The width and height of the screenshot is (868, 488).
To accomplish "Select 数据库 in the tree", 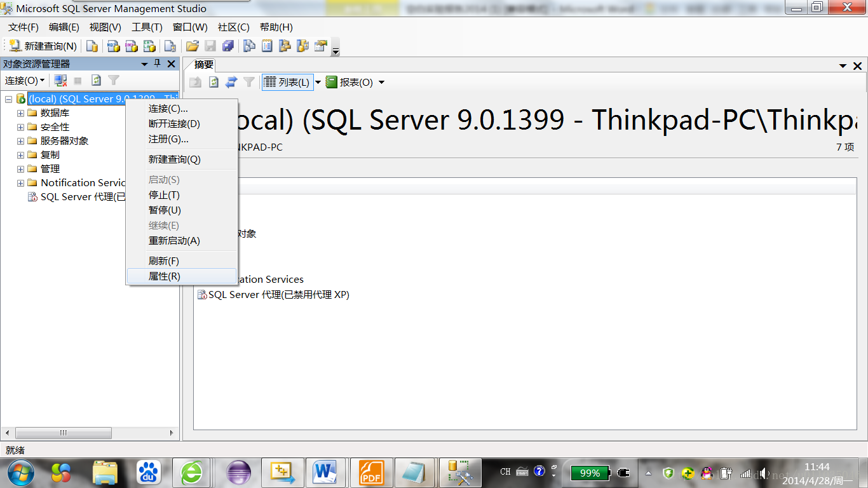I will coord(55,113).
